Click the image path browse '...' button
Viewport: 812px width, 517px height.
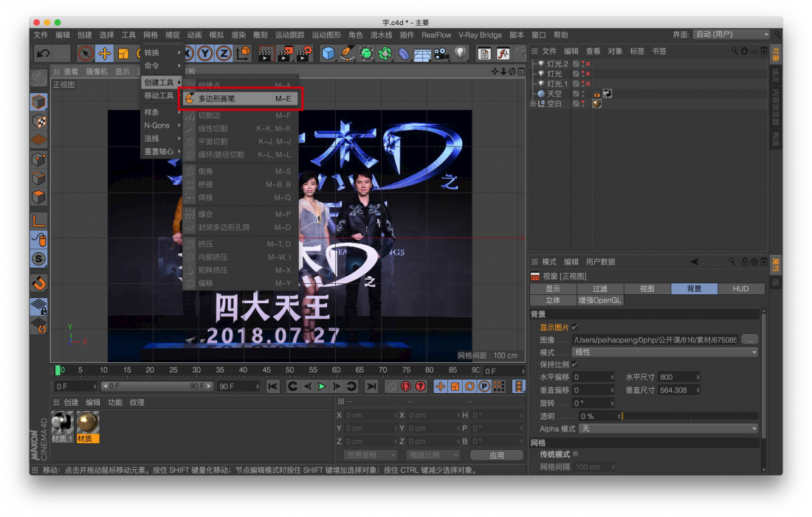pos(749,340)
